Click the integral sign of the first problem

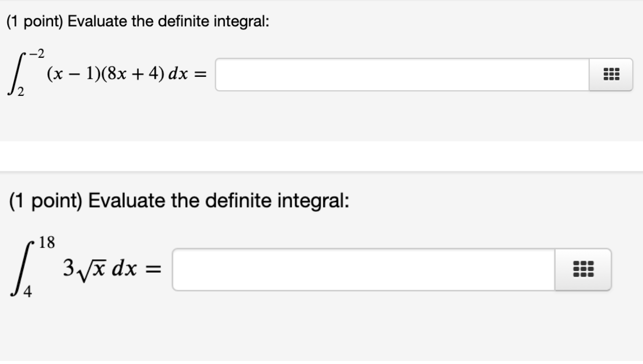pos(18,76)
